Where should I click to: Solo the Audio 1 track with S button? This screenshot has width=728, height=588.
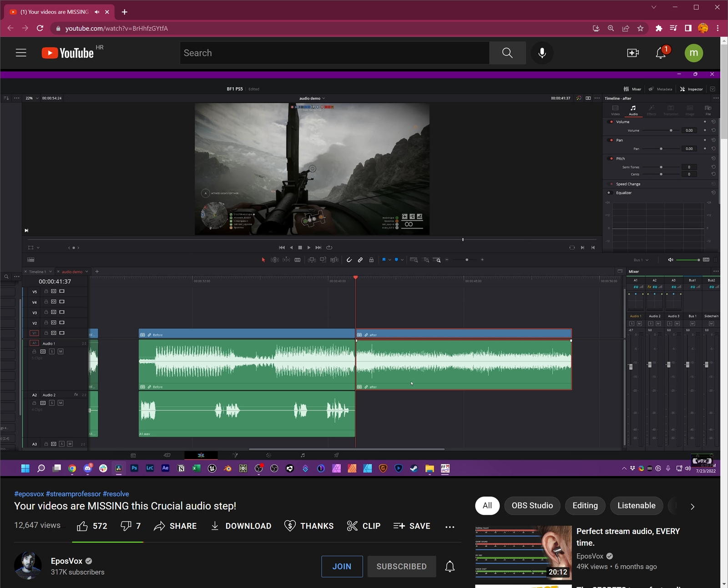52,352
